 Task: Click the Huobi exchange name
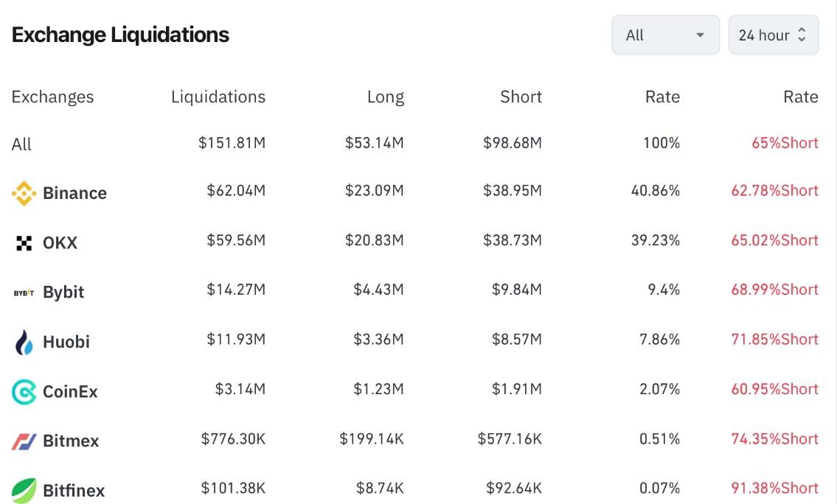[66, 342]
